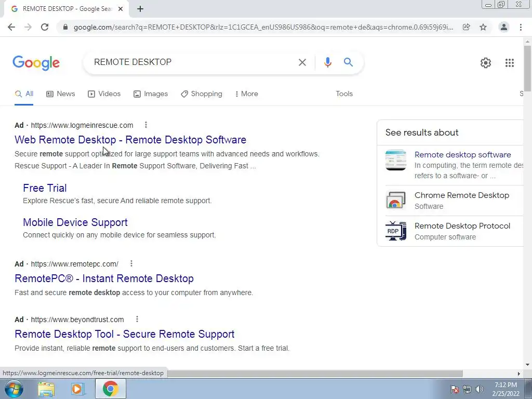The height and width of the screenshot is (399, 532).
Task: Open ad options dots beside remotepc.com
Action: tap(131, 263)
